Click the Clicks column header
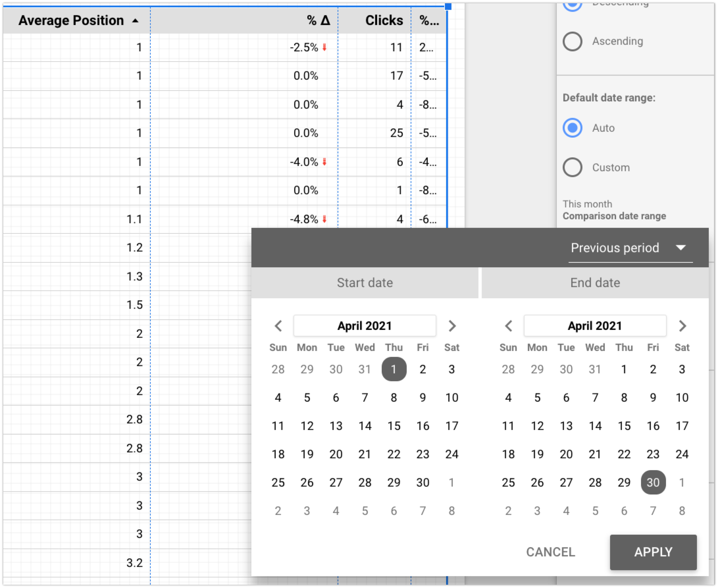The height and width of the screenshot is (588, 718). 384,21
